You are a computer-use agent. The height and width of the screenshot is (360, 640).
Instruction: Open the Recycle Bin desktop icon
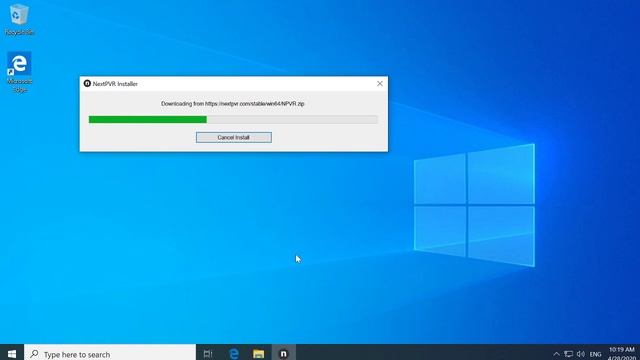[x=19, y=20]
